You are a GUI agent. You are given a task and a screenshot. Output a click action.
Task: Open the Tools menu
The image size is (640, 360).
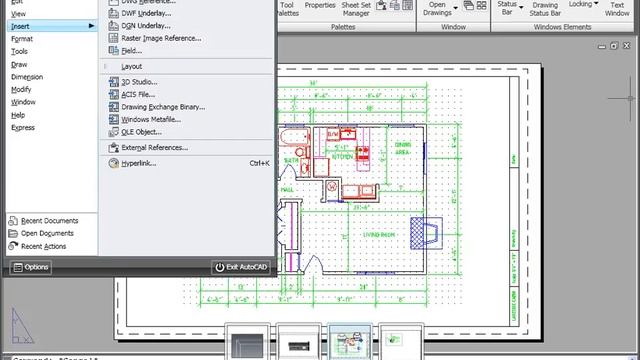19,51
